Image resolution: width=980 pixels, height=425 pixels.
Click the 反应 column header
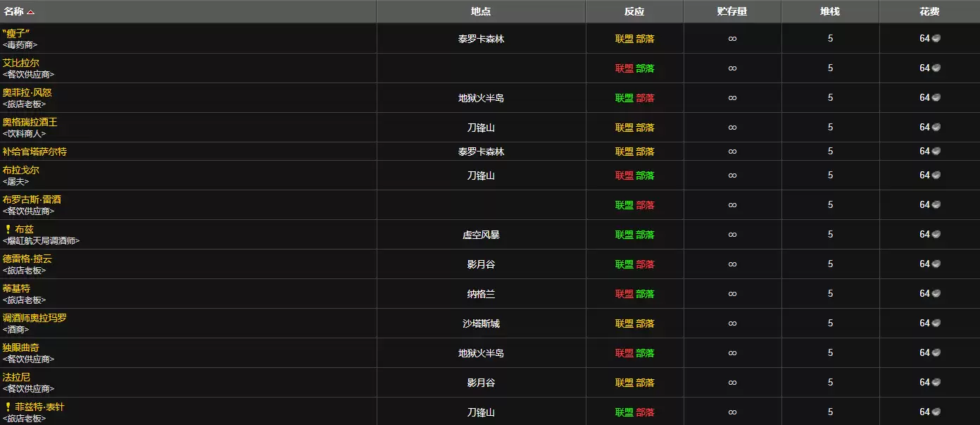pyautogui.click(x=635, y=11)
